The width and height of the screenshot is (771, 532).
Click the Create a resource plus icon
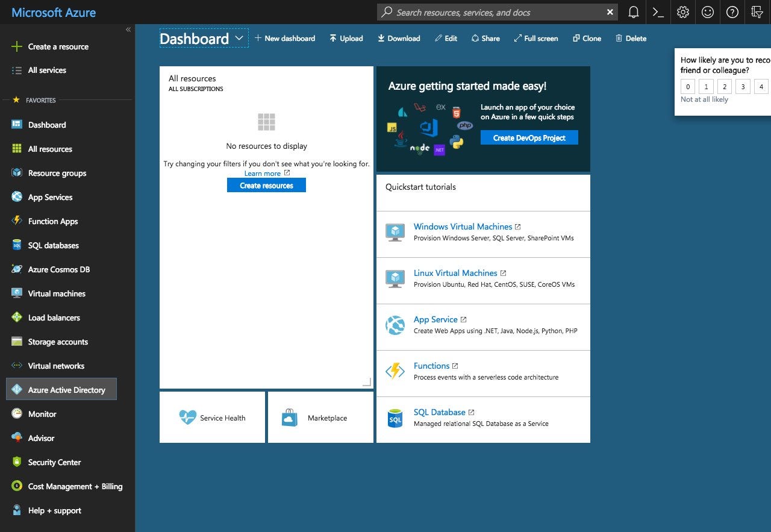tap(17, 46)
